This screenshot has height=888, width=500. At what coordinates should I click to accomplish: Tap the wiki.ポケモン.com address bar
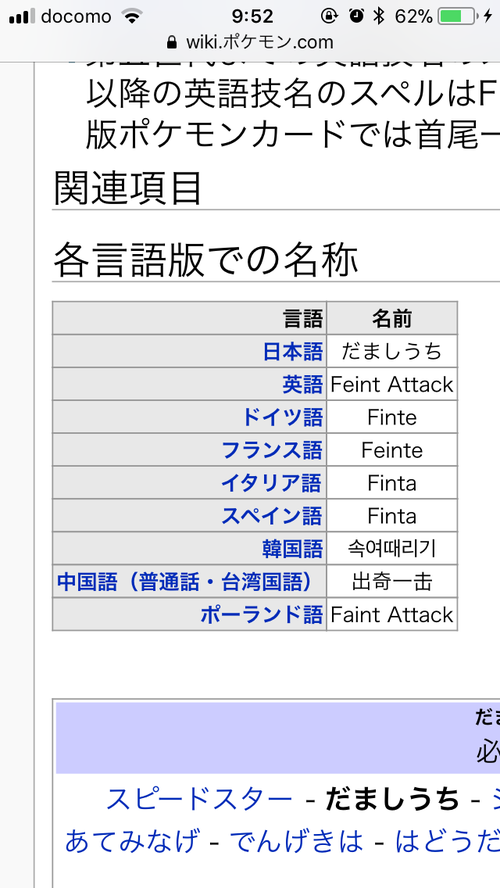250,42
